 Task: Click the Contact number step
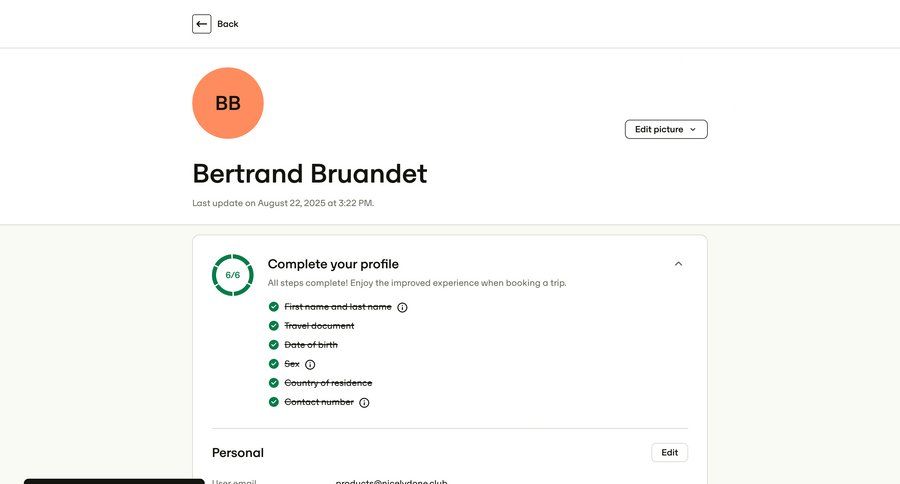(319, 402)
